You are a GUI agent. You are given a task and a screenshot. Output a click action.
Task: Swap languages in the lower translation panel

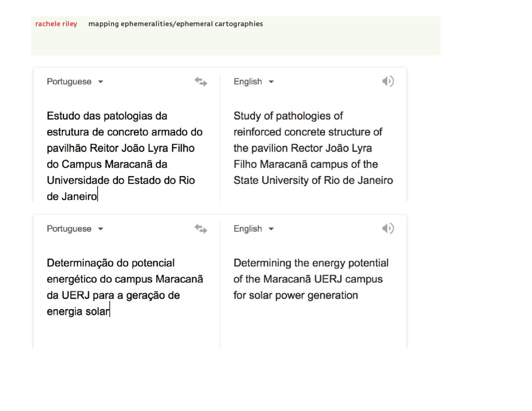click(201, 229)
